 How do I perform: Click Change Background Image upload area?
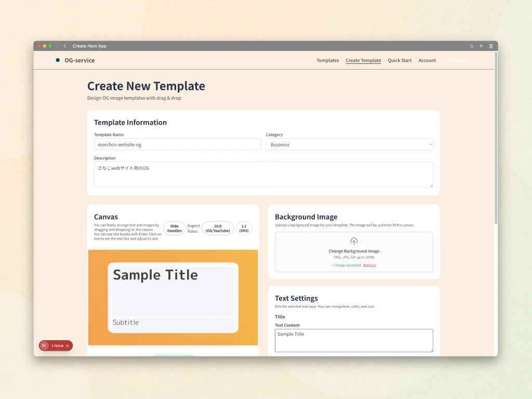coord(354,251)
